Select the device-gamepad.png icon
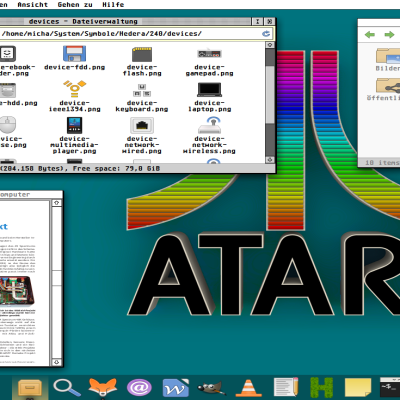The height and width of the screenshot is (400, 400). tap(209, 54)
